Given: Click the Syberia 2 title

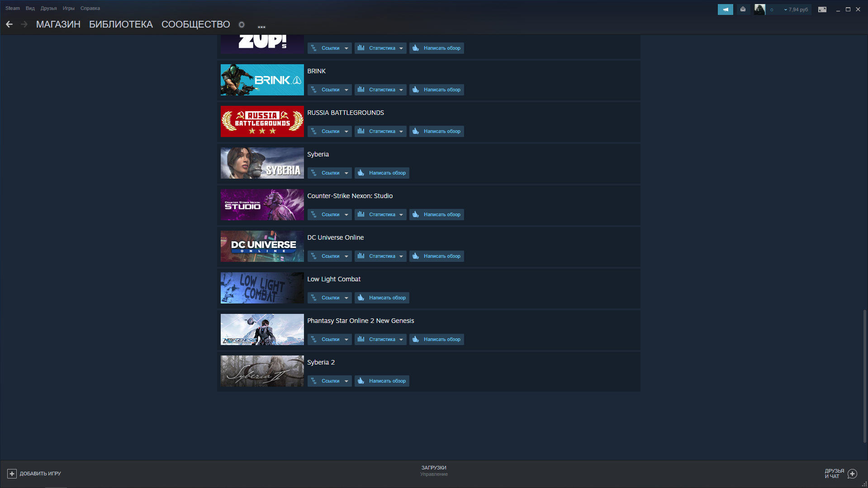Looking at the screenshot, I should (x=321, y=362).
